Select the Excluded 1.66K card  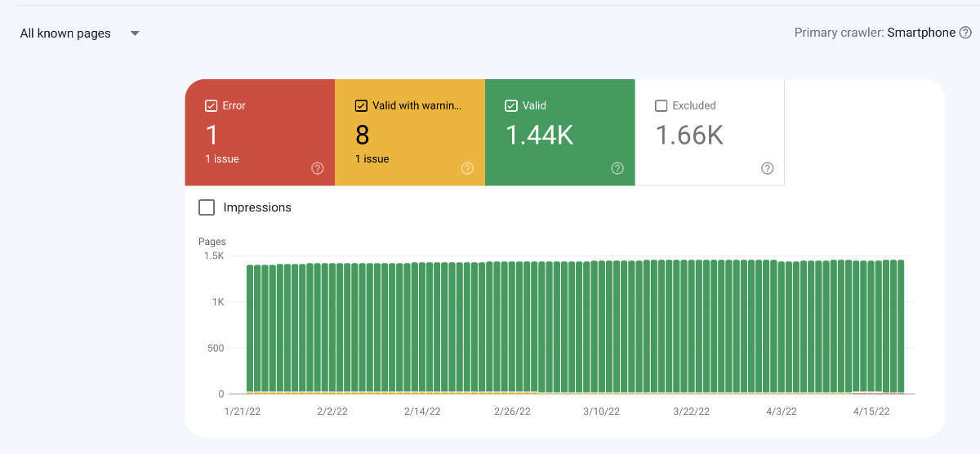tap(710, 132)
